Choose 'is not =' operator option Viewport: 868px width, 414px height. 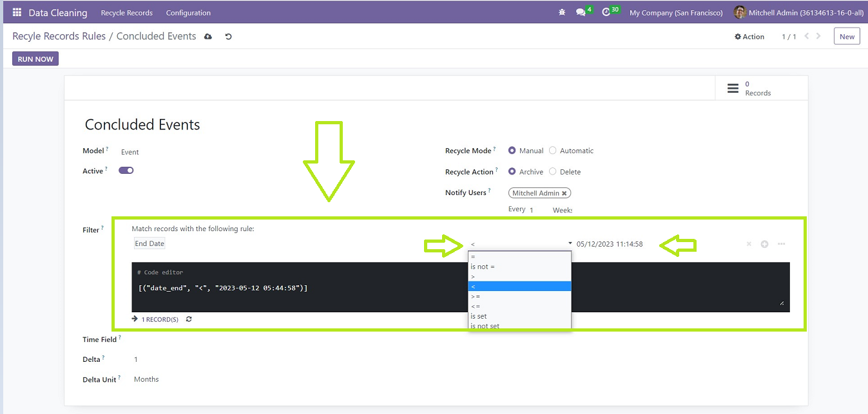tap(519, 267)
